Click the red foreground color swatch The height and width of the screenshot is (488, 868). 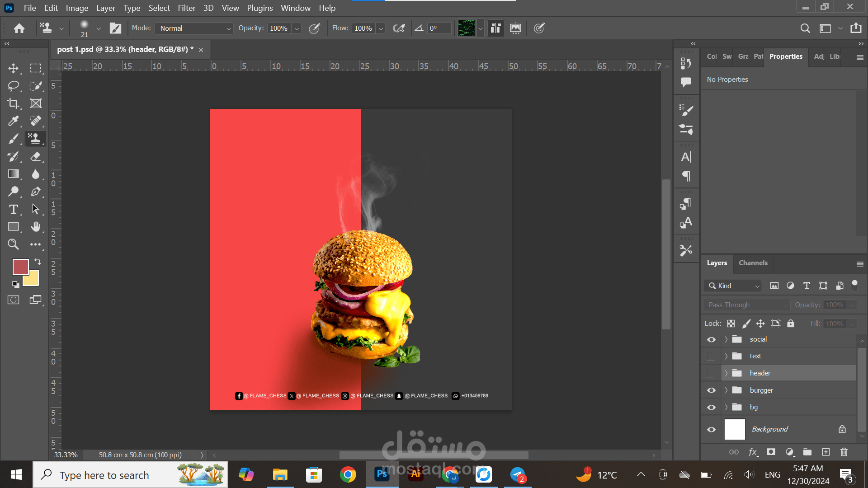(20, 267)
